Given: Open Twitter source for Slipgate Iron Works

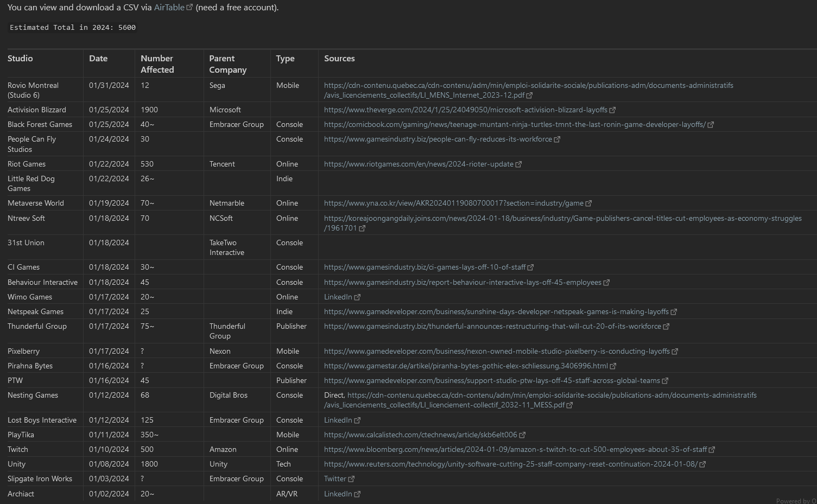Looking at the screenshot, I should click(335, 479).
